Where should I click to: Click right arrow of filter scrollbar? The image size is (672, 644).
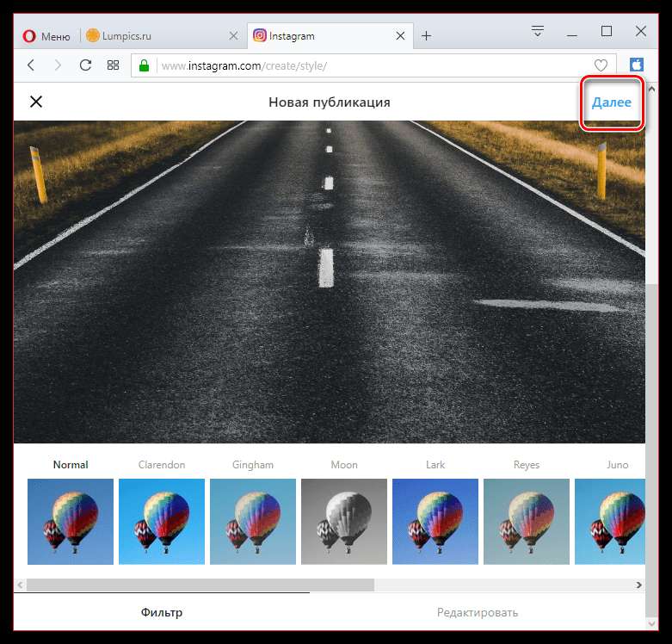click(638, 585)
